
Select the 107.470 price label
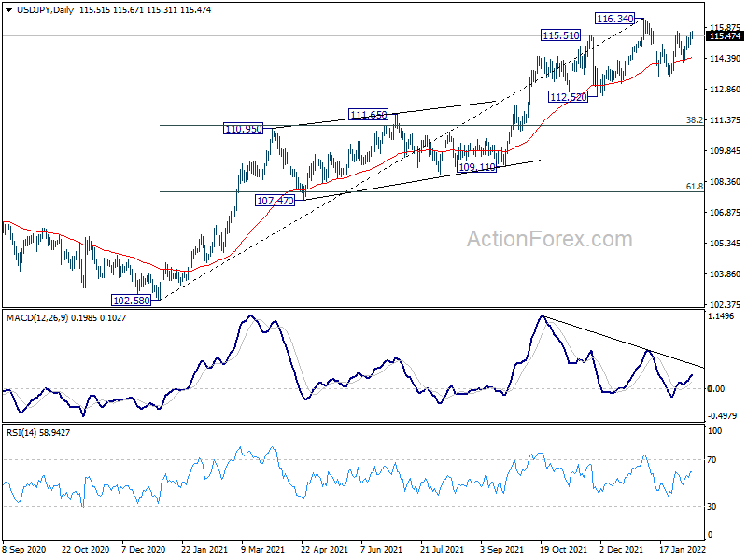tap(275, 201)
